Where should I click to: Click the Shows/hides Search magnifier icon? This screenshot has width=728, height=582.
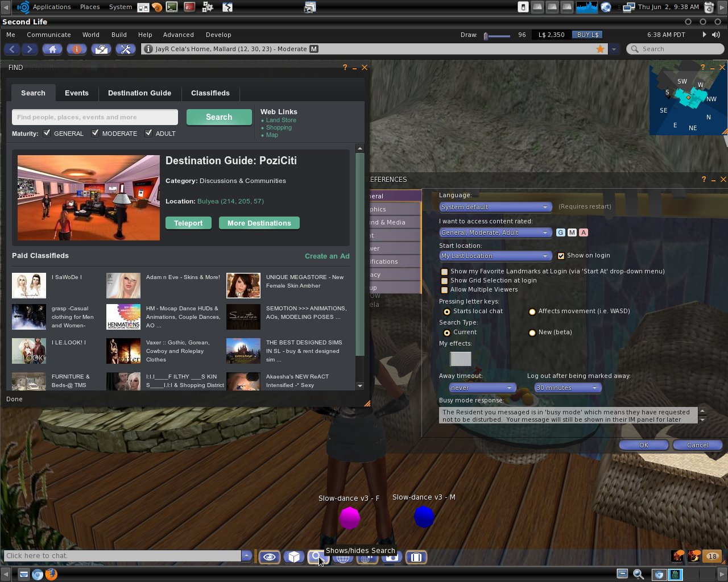click(316, 557)
